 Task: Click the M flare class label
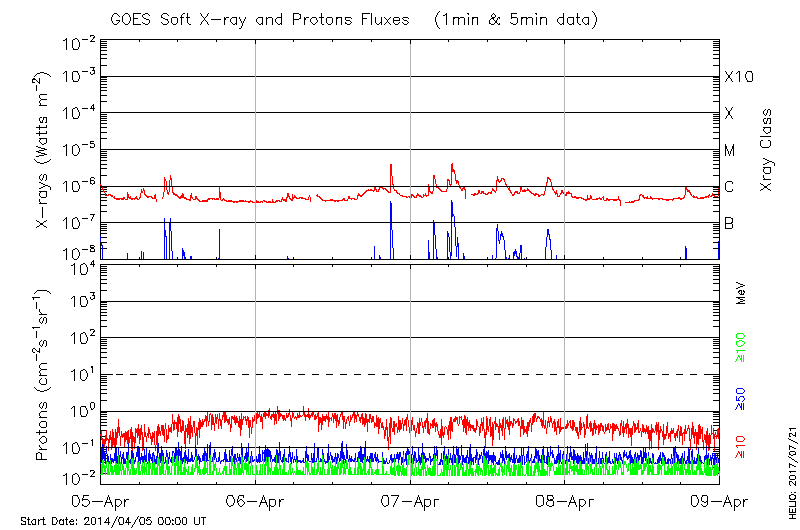(730, 151)
